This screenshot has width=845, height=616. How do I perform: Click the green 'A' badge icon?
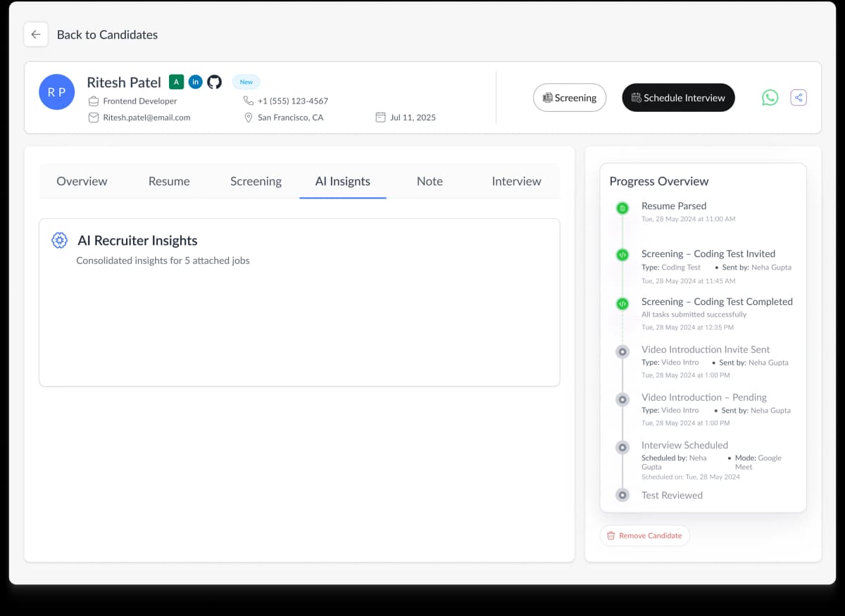176,82
